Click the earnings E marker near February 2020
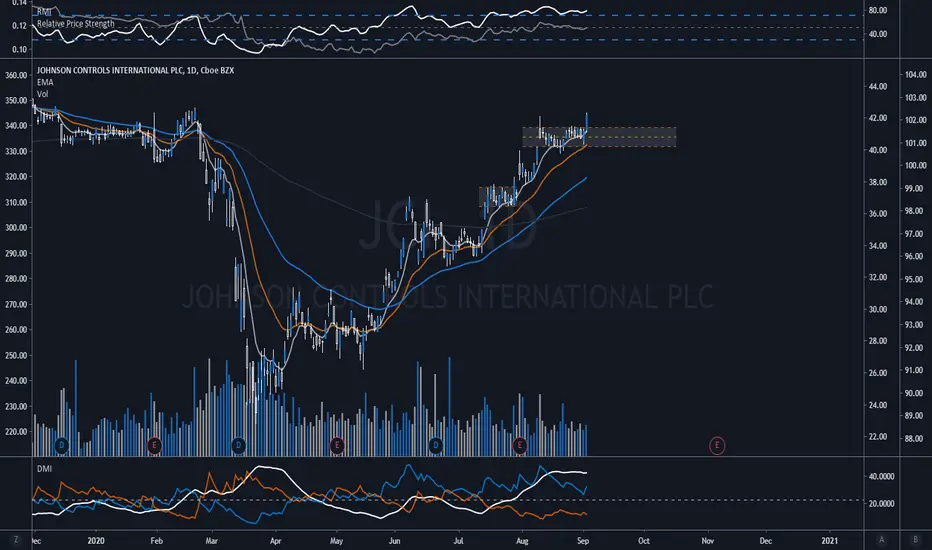932x550 pixels. [154, 445]
